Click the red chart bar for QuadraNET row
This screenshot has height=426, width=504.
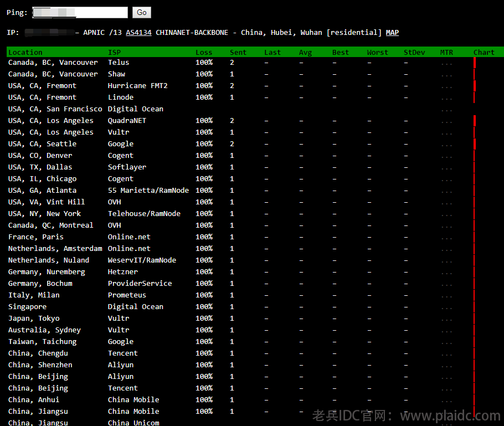coord(475,121)
